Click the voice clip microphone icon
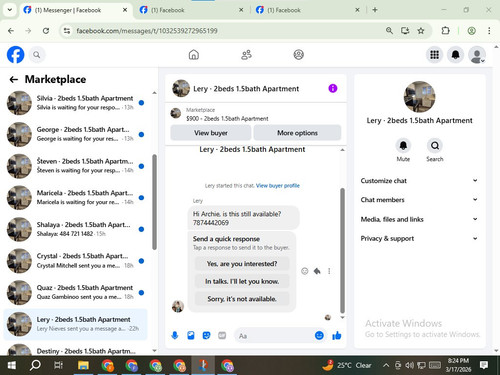500x375 pixels. (x=175, y=335)
